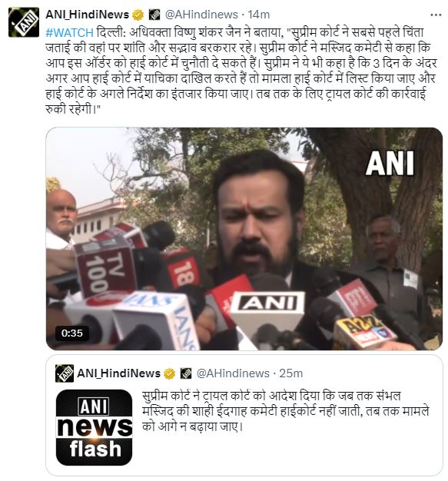448x481 pixels.
Task: Click the 0:35 video duration badge
Action: point(72,333)
